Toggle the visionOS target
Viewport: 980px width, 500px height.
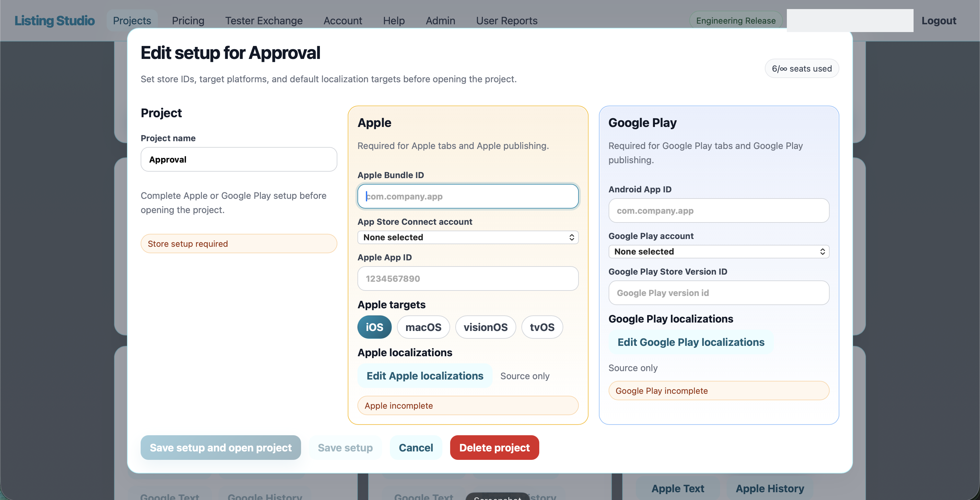pyautogui.click(x=485, y=327)
